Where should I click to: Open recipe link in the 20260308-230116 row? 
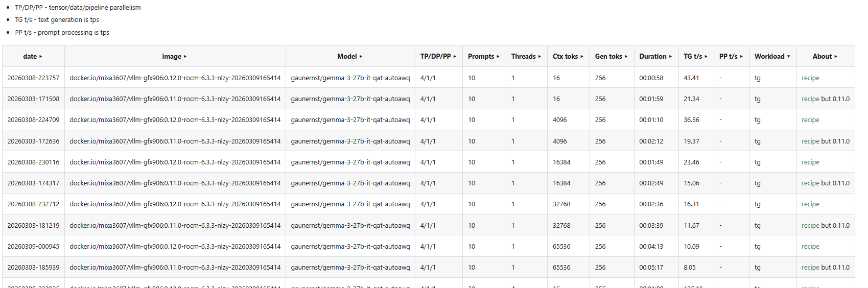810,162
